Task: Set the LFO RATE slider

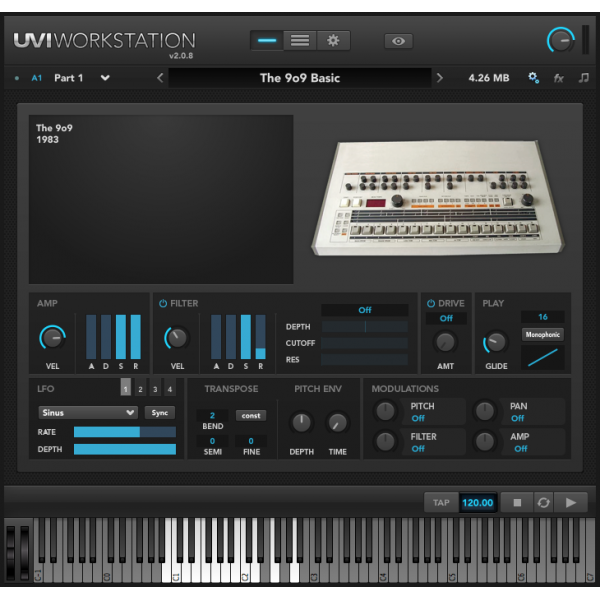Action: [125, 432]
